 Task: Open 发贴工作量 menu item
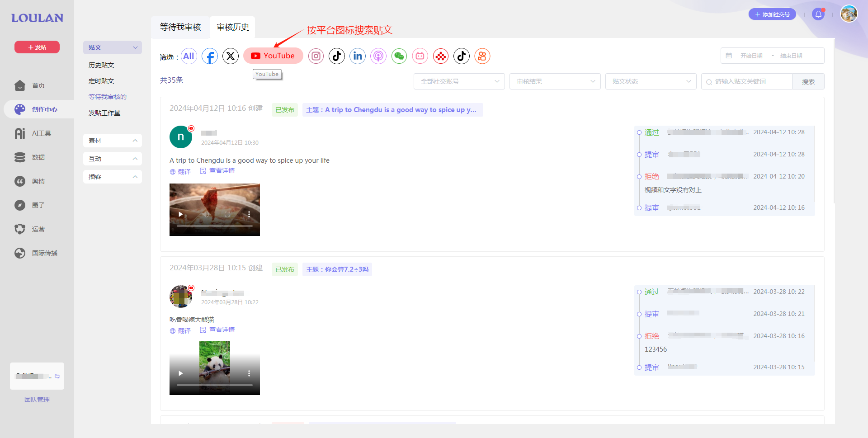(104, 113)
